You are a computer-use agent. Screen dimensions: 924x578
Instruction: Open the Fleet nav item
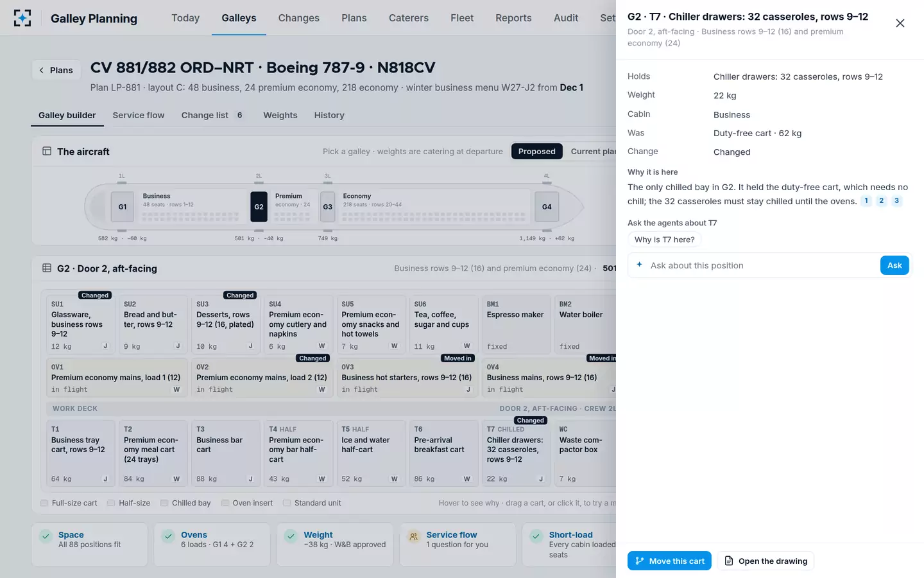tap(462, 18)
